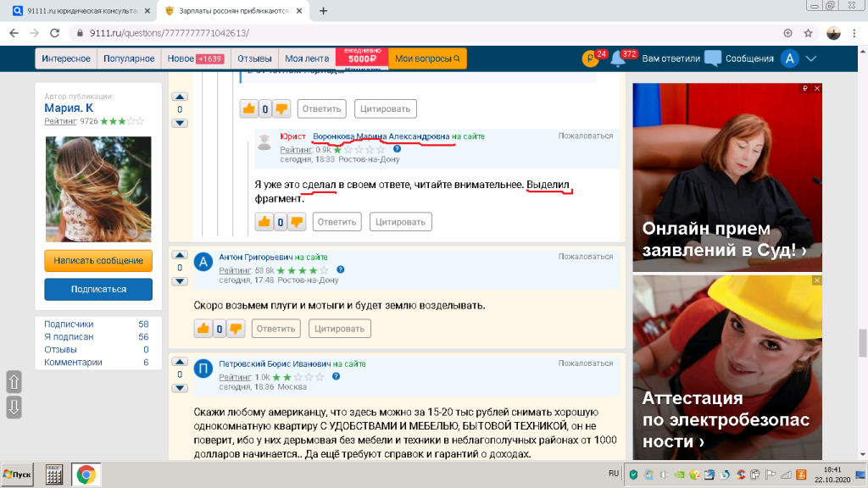Close the Онлайн прием заявлений ad

tap(816, 88)
